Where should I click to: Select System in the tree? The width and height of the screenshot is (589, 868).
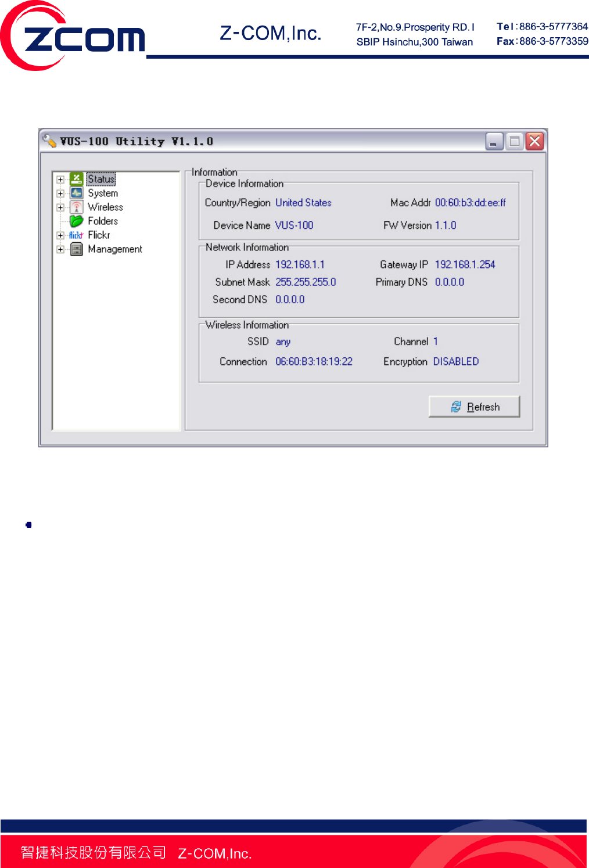[103, 193]
